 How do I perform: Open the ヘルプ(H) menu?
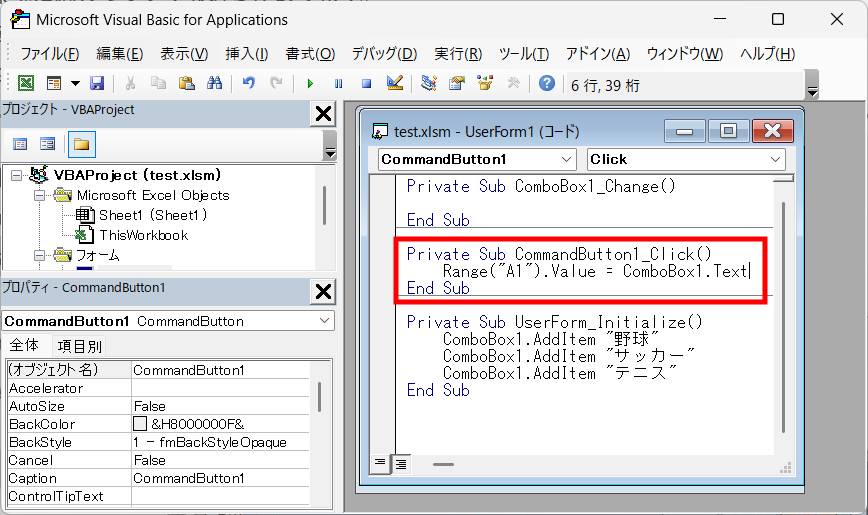768,54
